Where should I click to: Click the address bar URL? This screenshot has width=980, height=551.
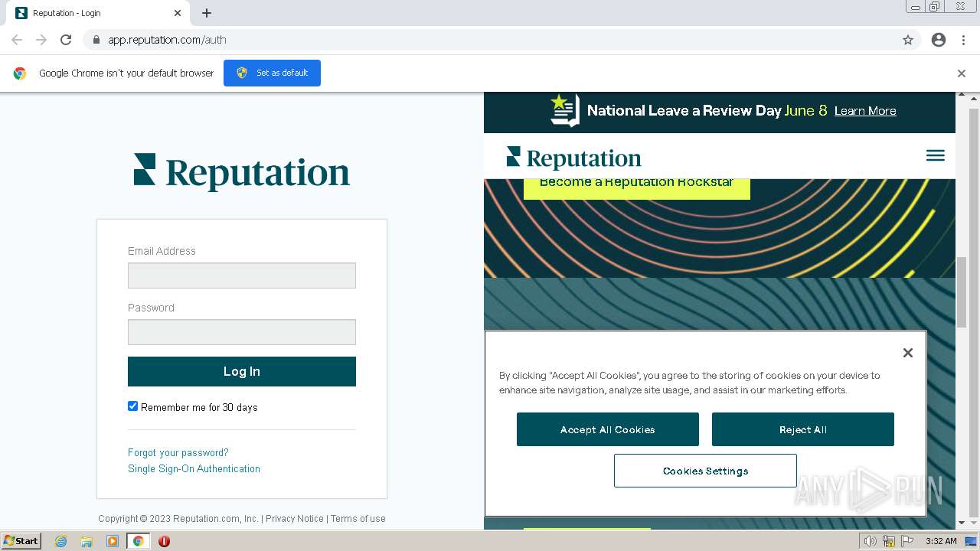167,40
